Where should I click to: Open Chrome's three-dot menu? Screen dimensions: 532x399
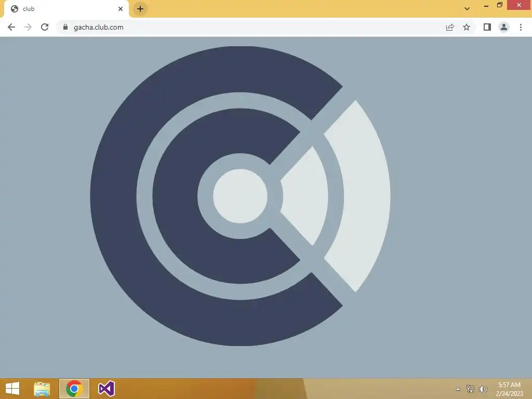pos(521,27)
